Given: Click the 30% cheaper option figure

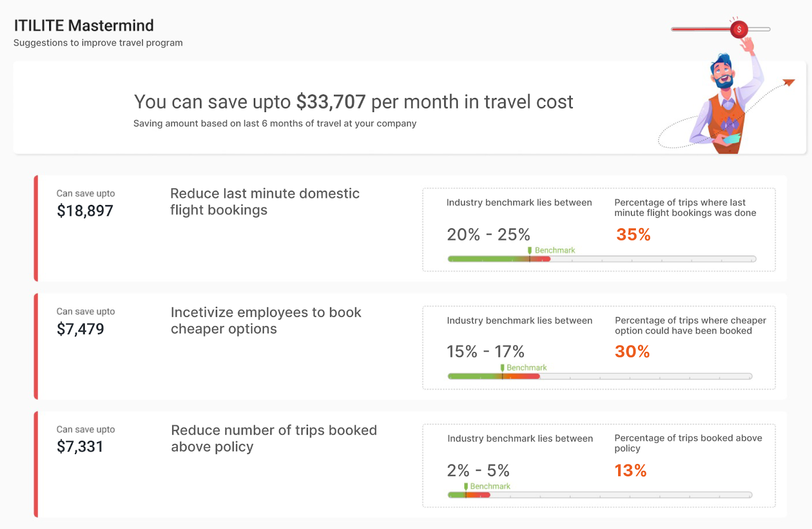Looking at the screenshot, I should pos(632,351).
